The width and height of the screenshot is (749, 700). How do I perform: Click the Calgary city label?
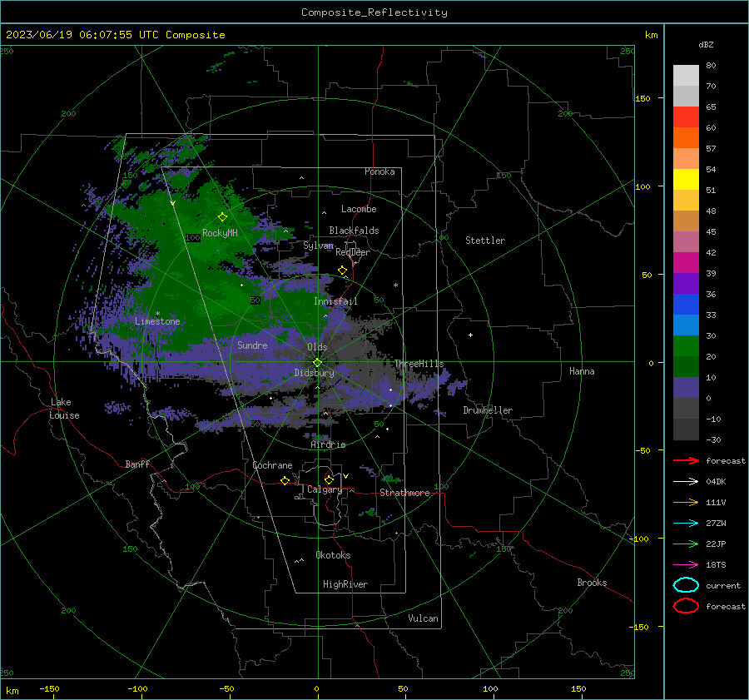(325, 489)
